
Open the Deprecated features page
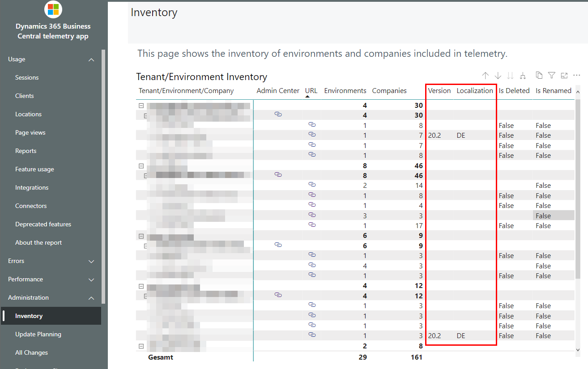coord(43,224)
